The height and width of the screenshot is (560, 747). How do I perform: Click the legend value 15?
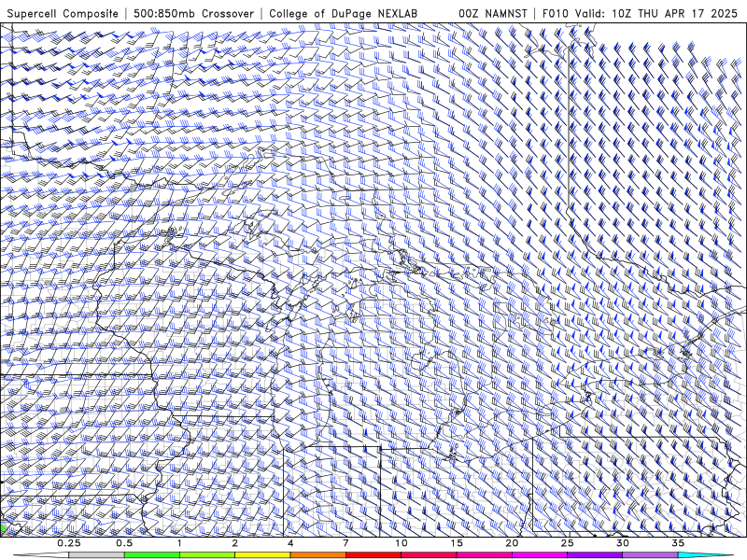click(x=457, y=543)
